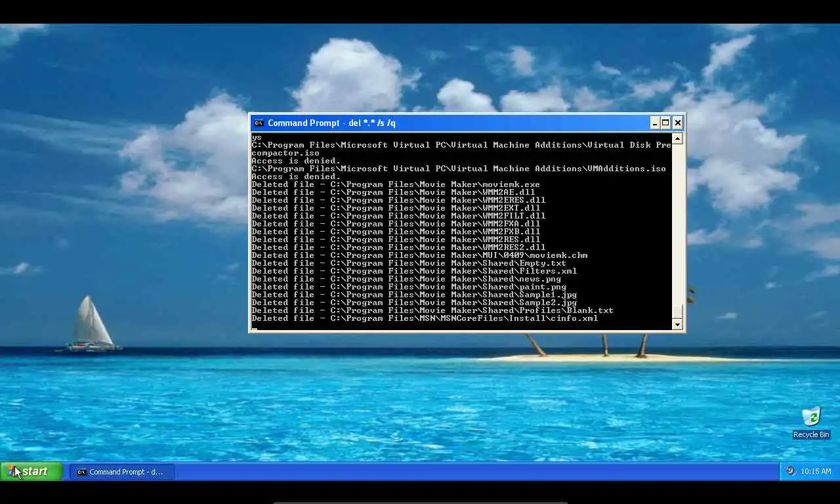The height and width of the screenshot is (504, 840).
Task: Click the Command Prompt scrollbar thumb
Action: (677, 312)
